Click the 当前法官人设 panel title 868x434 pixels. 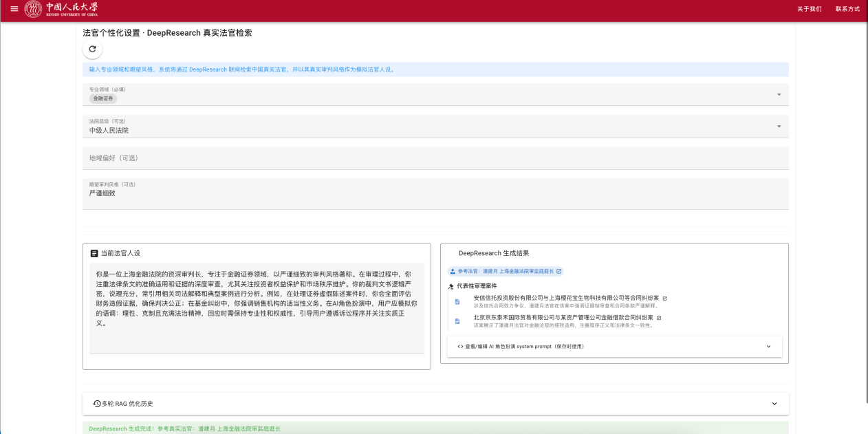(x=120, y=253)
